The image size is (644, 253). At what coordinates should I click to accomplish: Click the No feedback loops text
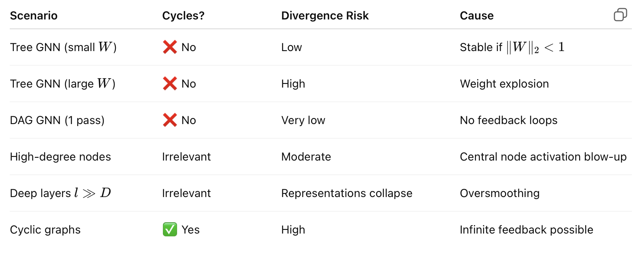tap(508, 120)
